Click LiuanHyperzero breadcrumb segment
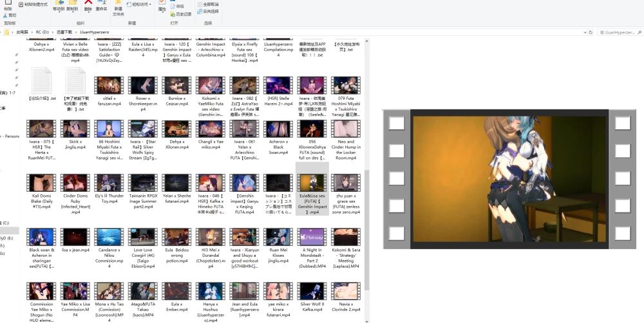This screenshot has height=323, width=644. (95, 32)
